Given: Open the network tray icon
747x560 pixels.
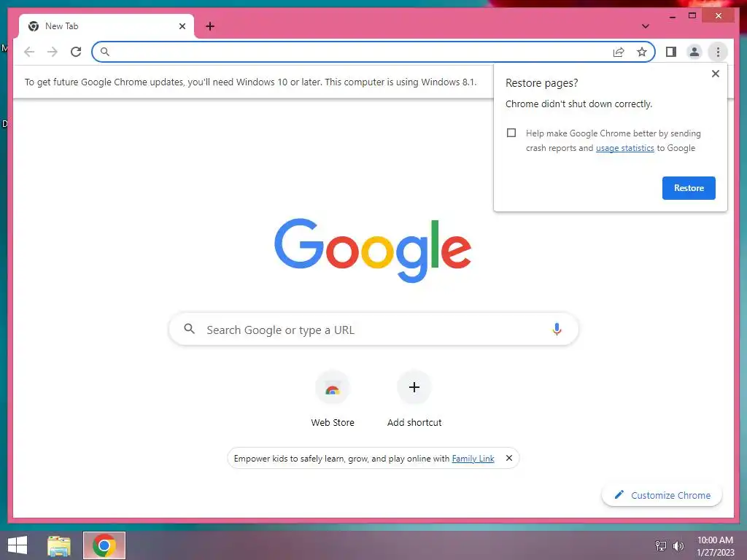Looking at the screenshot, I should coord(661,545).
